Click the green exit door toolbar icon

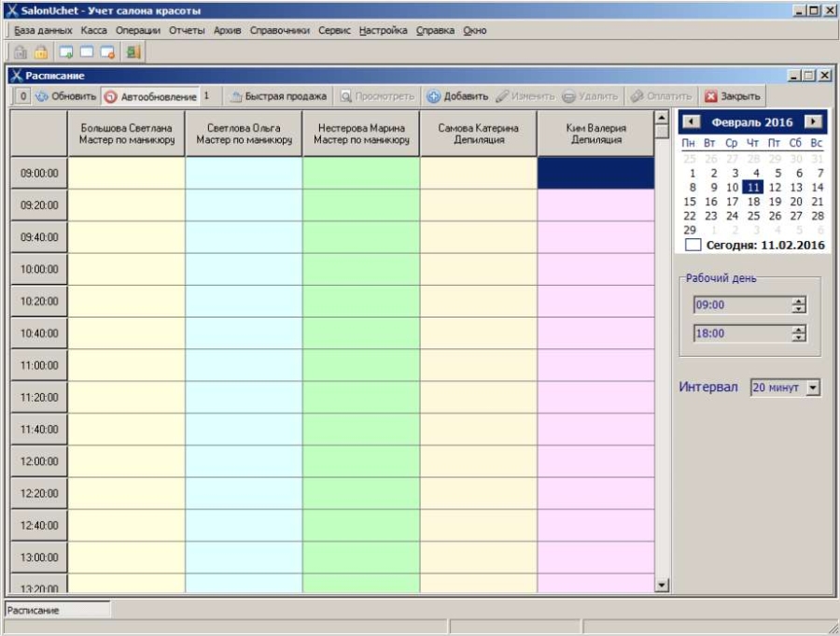click(x=133, y=52)
